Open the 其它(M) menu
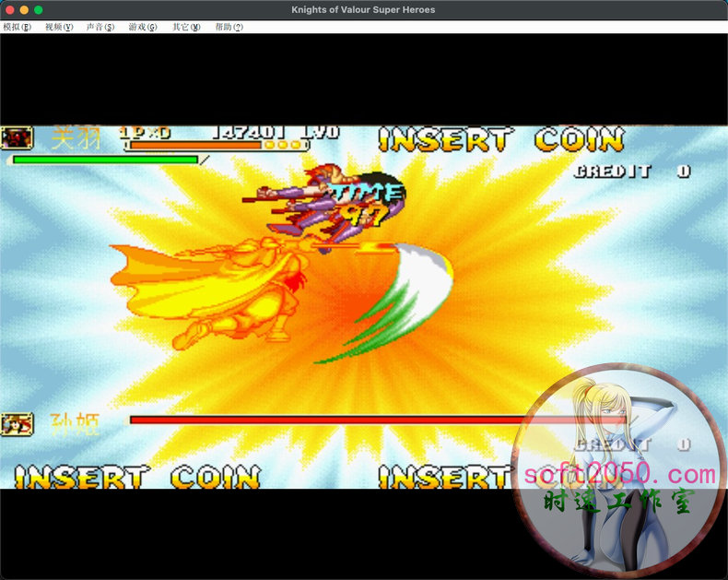Viewport: 728px width, 580px height. pos(186,27)
